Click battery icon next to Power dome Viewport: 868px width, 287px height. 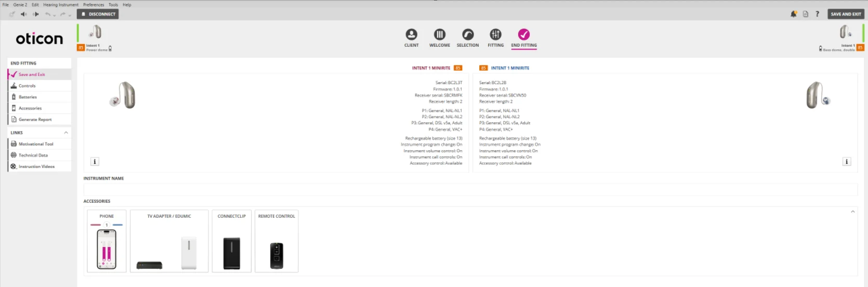(110, 49)
